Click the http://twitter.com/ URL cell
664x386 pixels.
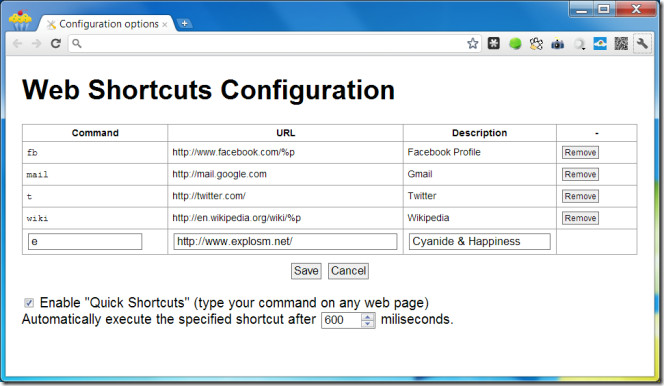pyautogui.click(x=285, y=196)
